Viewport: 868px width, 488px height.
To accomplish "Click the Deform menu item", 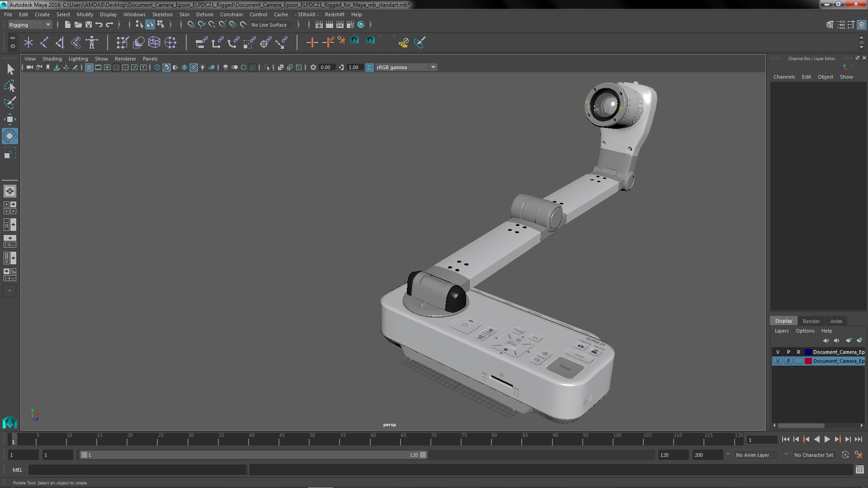I will coord(205,14).
